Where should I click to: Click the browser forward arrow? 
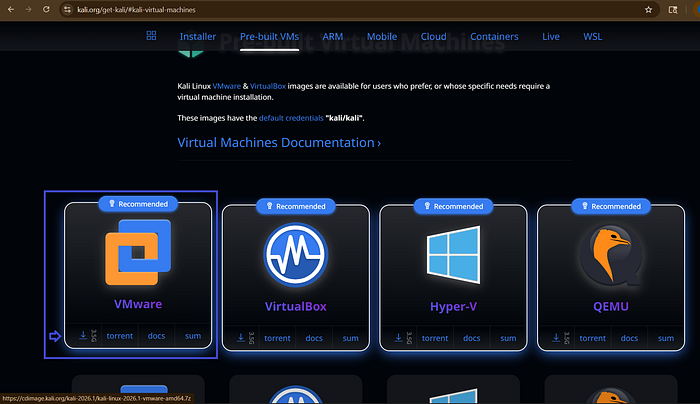coord(28,9)
